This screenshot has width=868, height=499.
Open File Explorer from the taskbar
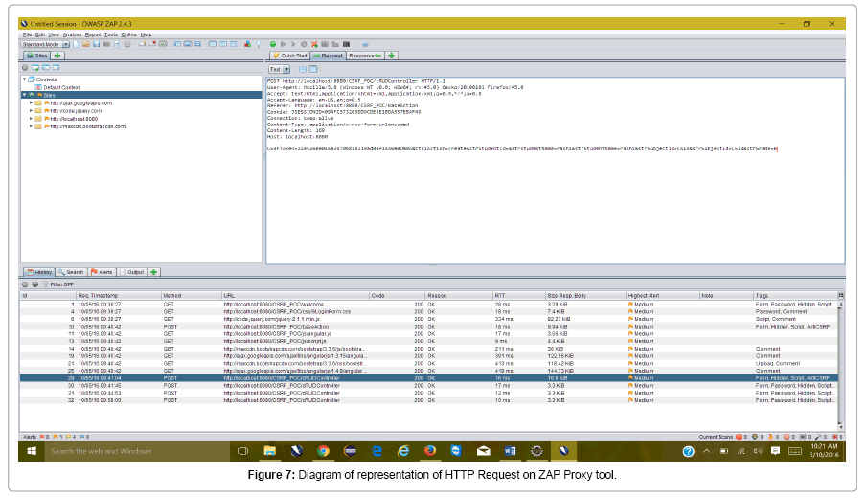(x=269, y=451)
